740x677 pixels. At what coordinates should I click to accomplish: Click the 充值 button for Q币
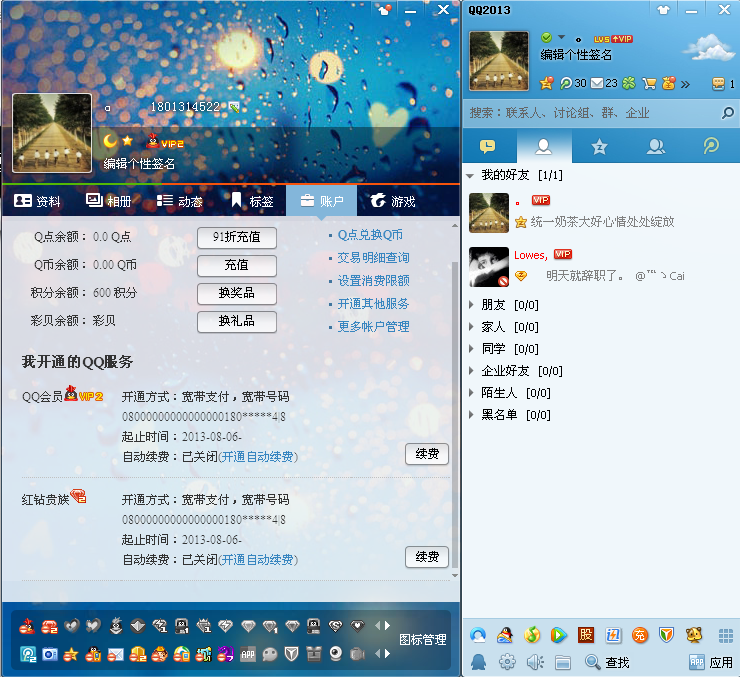coord(237,265)
